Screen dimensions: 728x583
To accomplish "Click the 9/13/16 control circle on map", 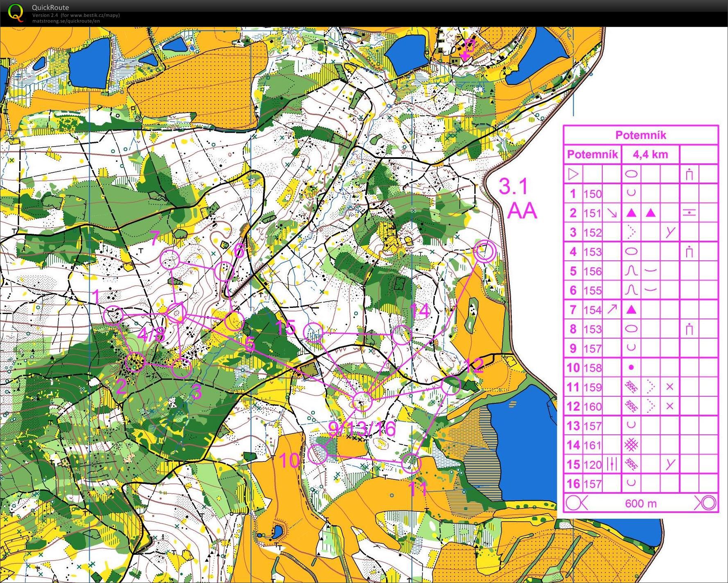I will click(362, 401).
